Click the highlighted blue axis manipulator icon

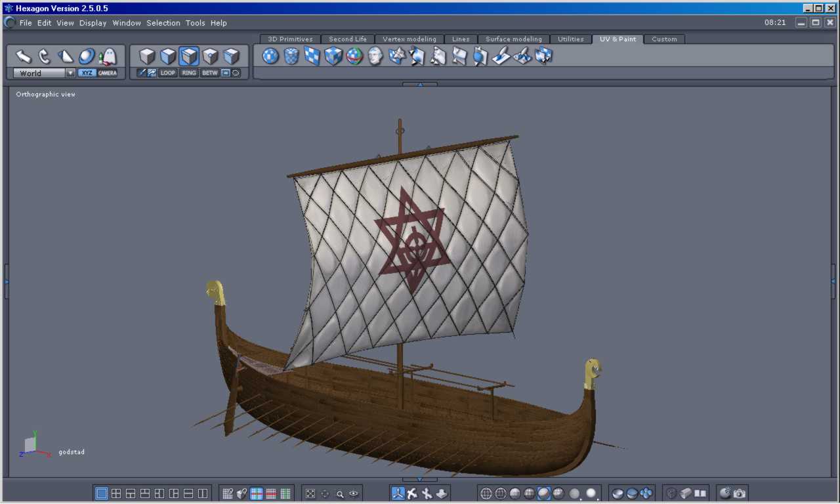pyautogui.click(x=398, y=493)
